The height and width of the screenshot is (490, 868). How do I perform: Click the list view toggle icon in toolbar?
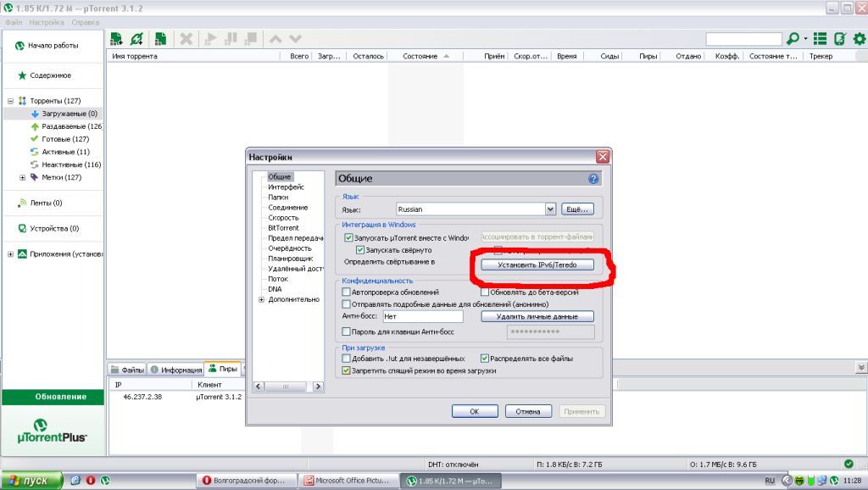820,39
